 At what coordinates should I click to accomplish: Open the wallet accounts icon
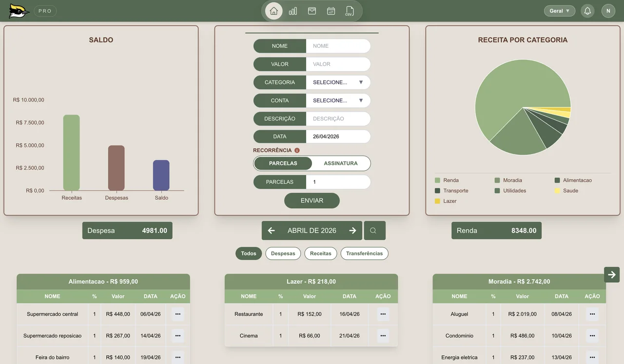[x=312, y=11]
